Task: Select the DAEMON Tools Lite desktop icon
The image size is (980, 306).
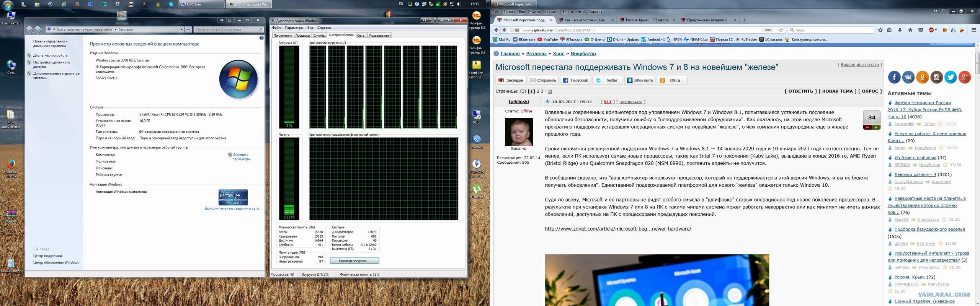Action: tap(477, 169)
